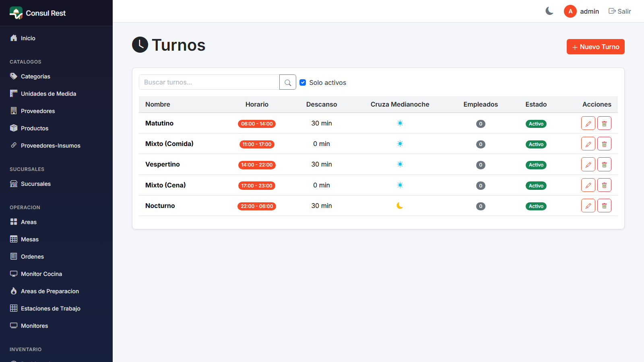Edit the Matutino shift
The width and height of the screenshot is (644, 362).
tap(588, 123)
